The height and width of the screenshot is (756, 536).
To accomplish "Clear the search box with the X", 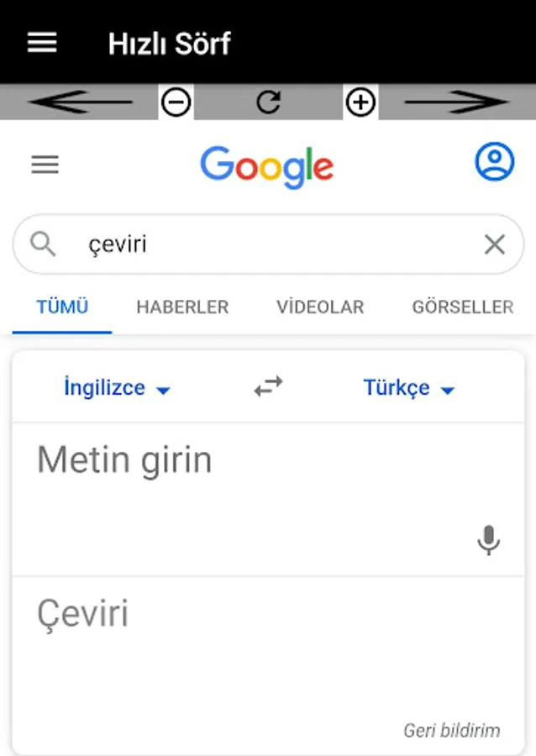I will [x=495, y=244].
